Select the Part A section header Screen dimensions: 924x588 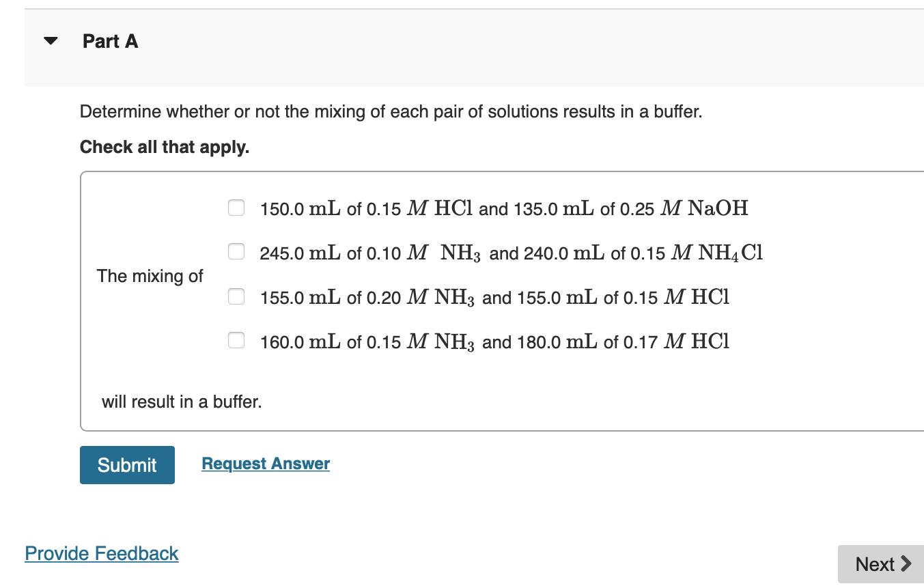click(x=110, y=41)
